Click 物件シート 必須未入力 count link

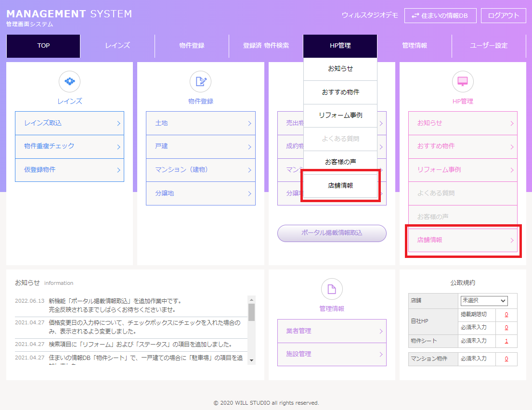click(x=506, y=341)
